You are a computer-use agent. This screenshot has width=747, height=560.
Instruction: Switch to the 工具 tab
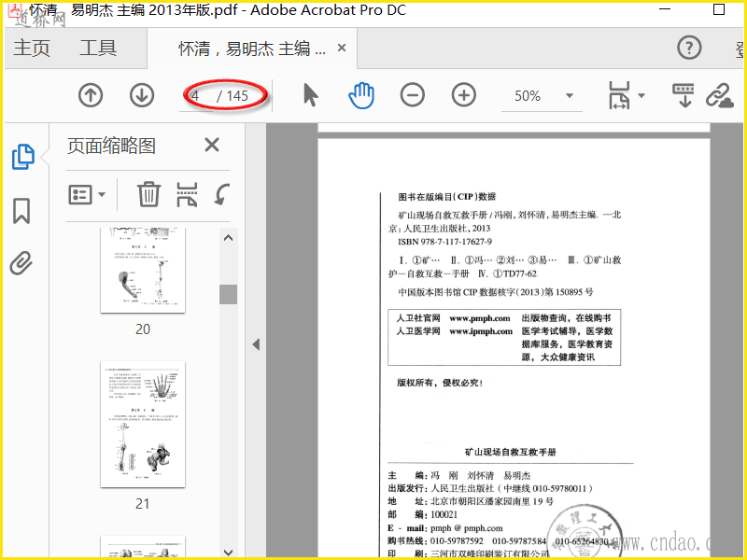(98, 49)
